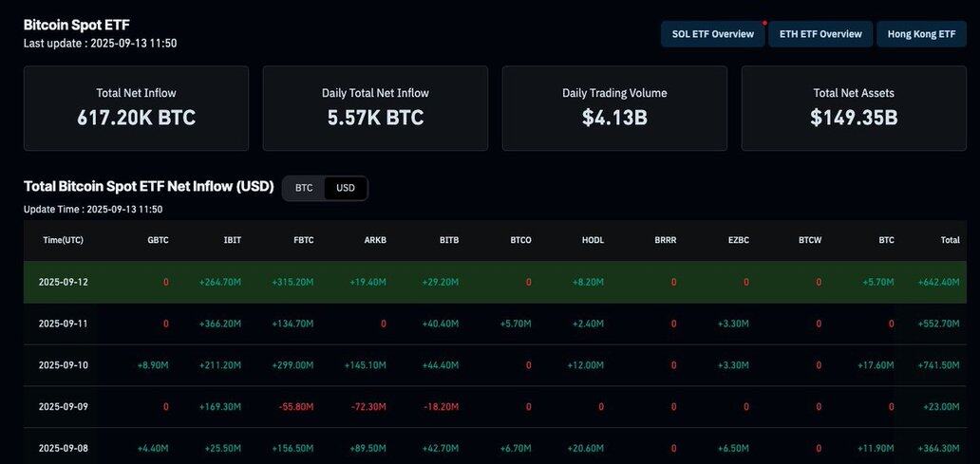
Task: Click the BRRR column header
Action: [x=665, y=240]
